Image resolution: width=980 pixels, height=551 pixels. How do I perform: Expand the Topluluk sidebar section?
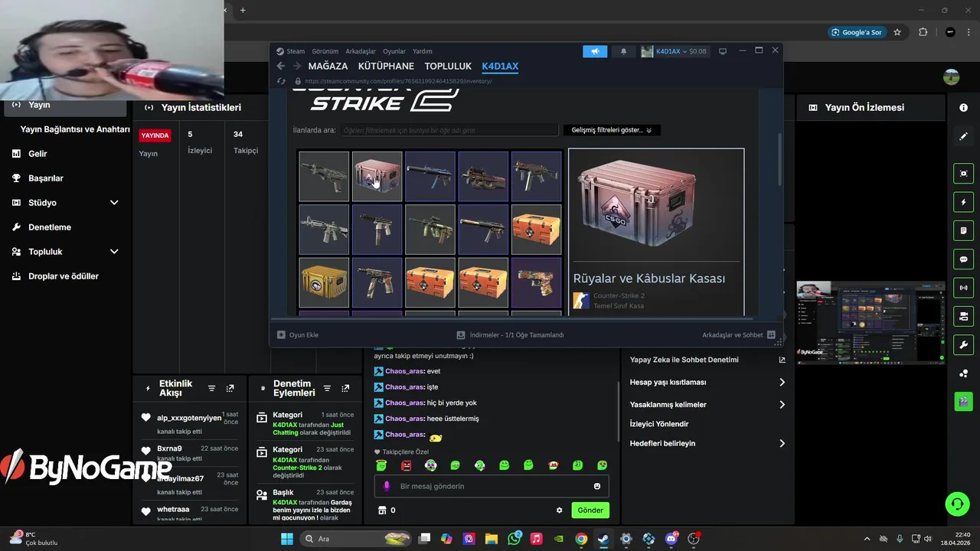(114, 252)
